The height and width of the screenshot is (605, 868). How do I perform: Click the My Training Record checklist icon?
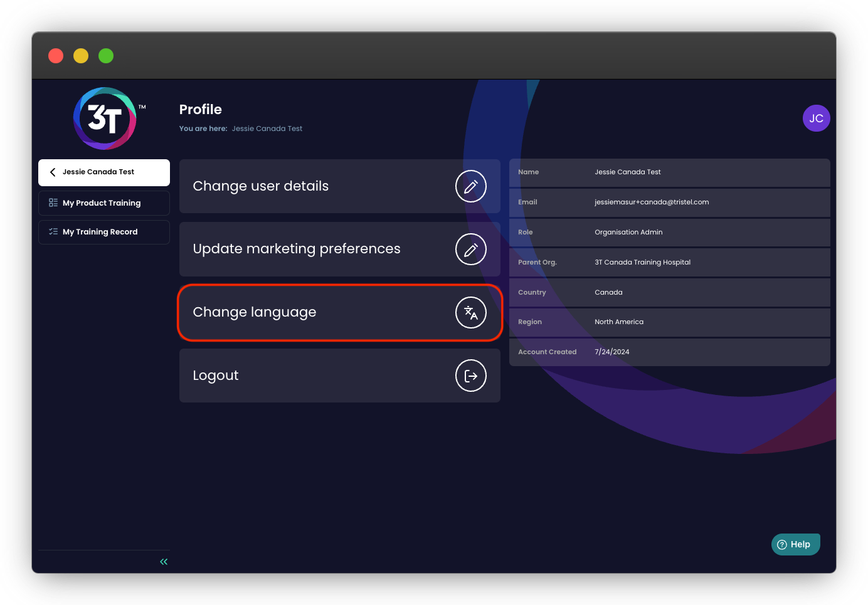tap(53, 232)
